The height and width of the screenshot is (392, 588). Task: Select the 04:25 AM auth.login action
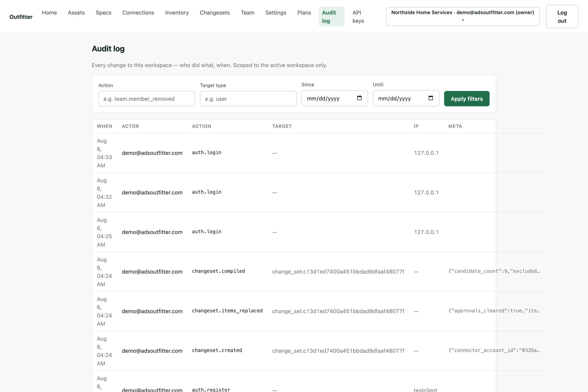(207, 231)
